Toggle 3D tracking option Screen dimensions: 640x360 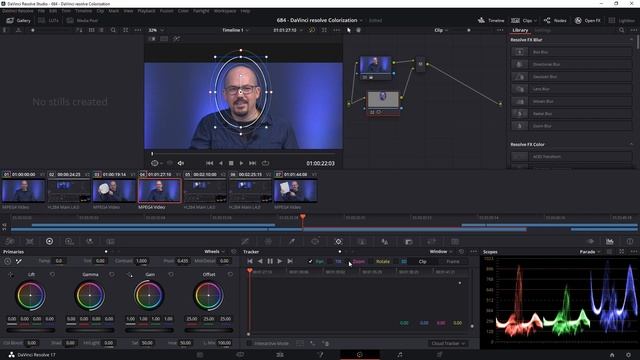[x=404, y=262]
